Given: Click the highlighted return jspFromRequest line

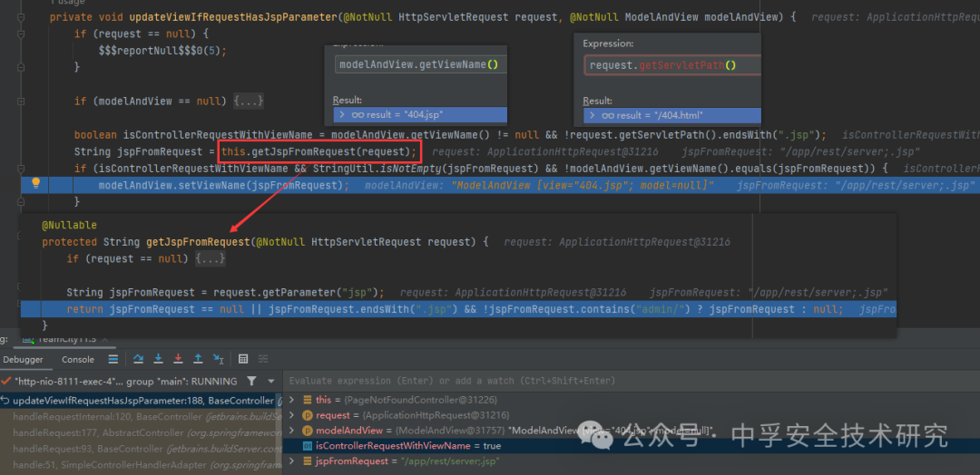Looking at the screenshot, I should tap(459, 310).
